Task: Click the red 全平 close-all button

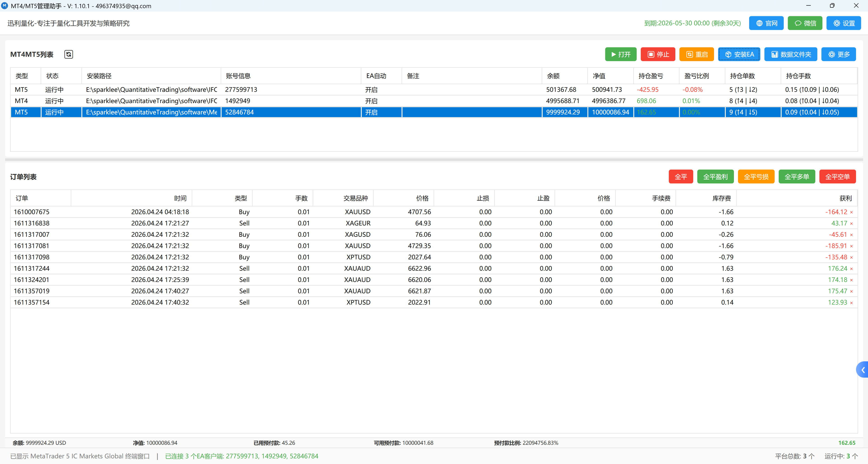Action: (x=681, y=177)
